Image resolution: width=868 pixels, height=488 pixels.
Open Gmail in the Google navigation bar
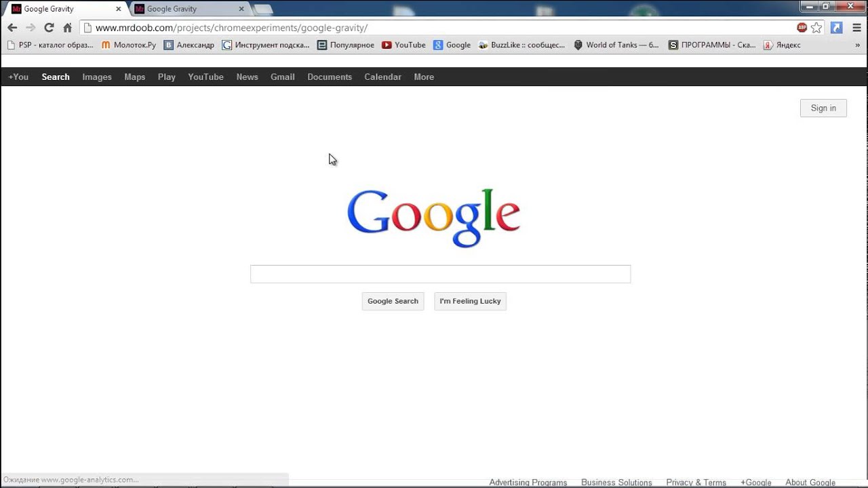[283, 77]
